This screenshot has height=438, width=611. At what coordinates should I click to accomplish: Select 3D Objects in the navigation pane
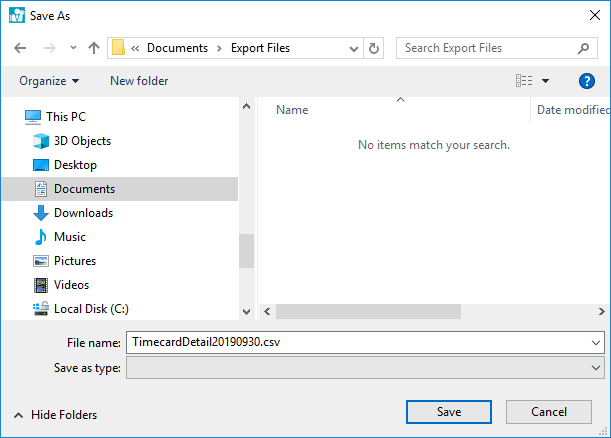[x=82, y=141]
